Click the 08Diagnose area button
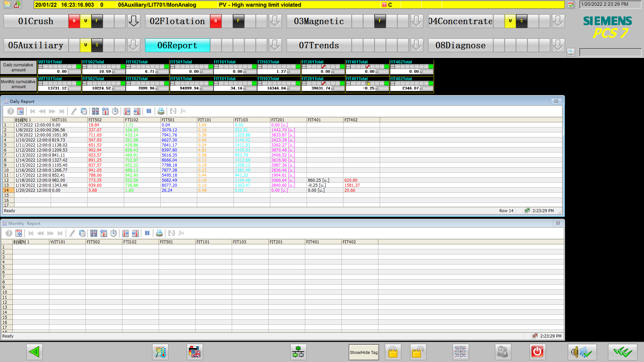Viewport: 644px width, 362px height. point(460,45)
